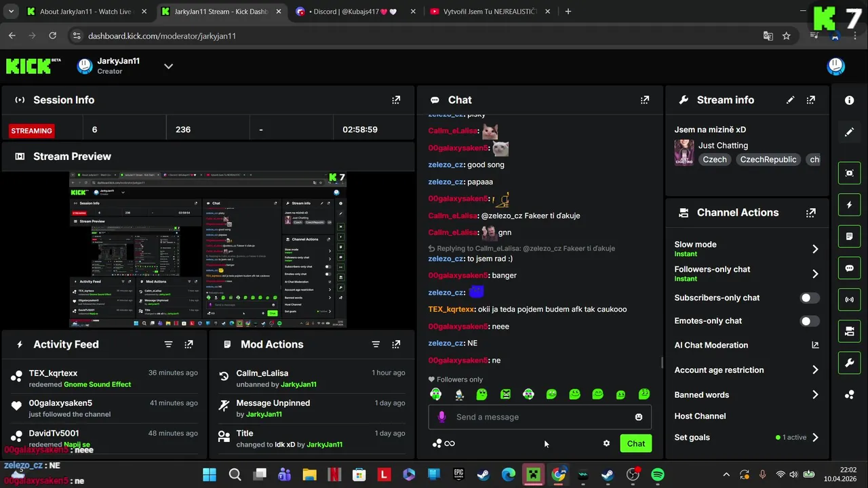
Task: Toggle the Mod Actions document icon in the sidebar
Action: click(849, 237)
